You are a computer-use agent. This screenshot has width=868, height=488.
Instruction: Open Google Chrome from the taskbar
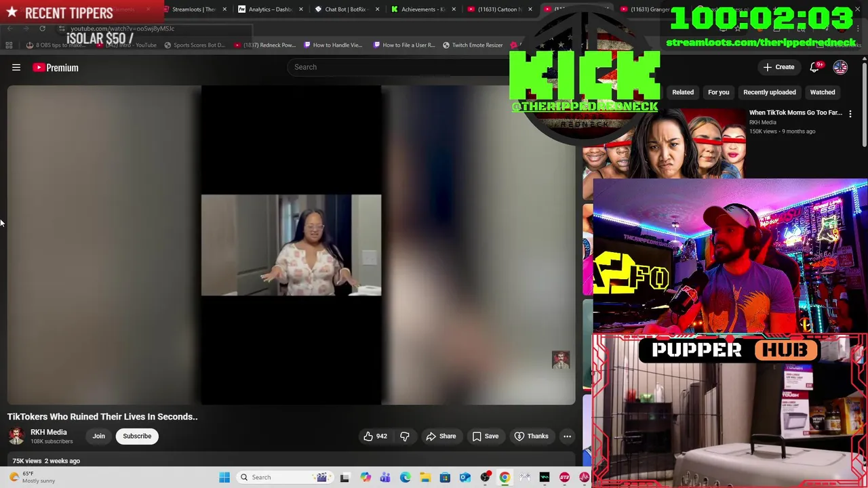[505, 477]
